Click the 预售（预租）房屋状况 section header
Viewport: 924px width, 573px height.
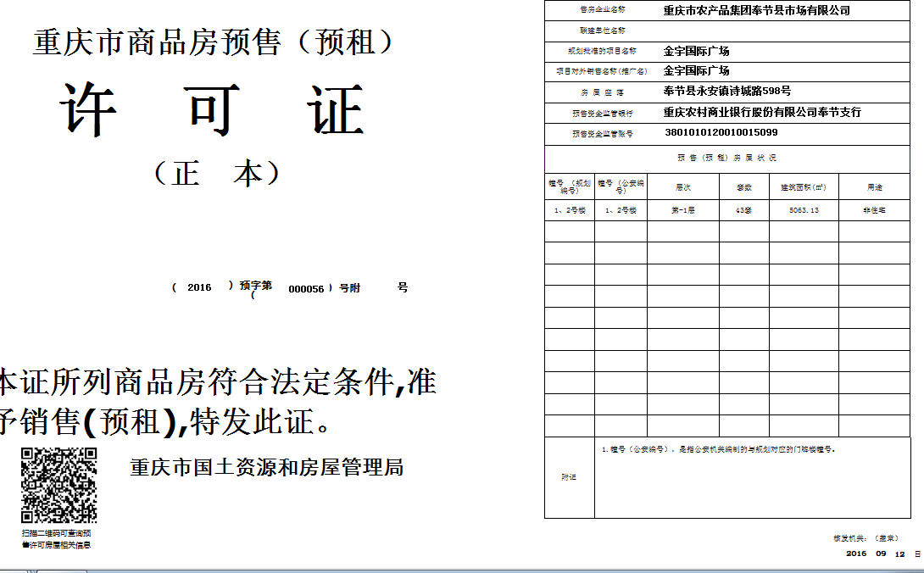(x=726, y=158)
